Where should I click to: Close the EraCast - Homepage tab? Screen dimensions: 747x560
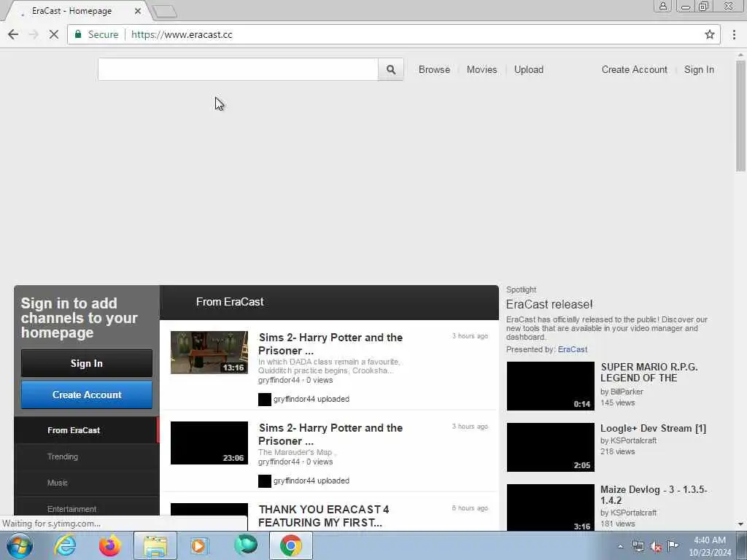click(x=138, y=11)
